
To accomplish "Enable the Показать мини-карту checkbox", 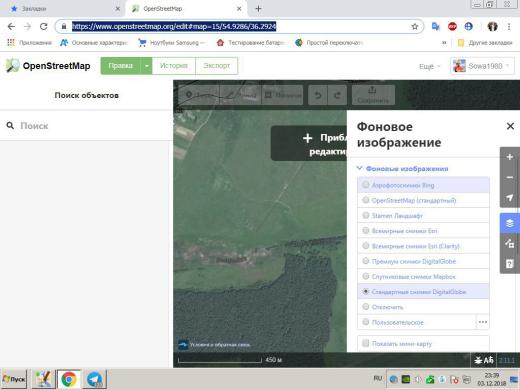I will [x=366, y=343].
